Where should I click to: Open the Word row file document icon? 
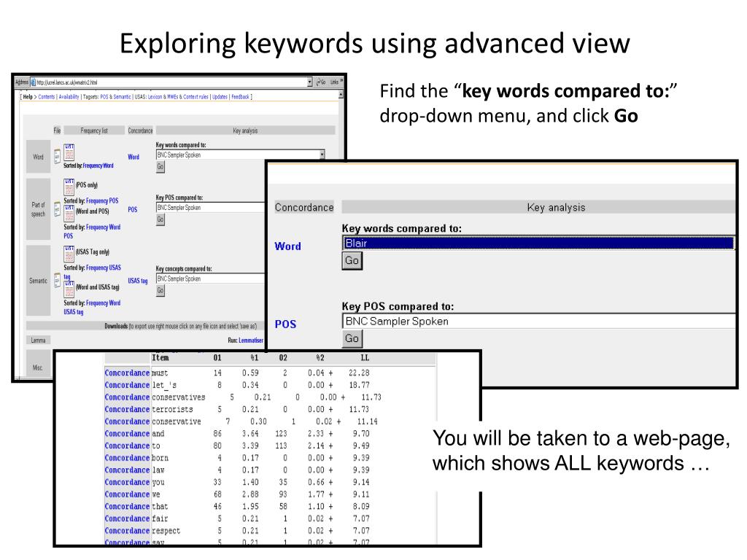click(x=57, y=156)
